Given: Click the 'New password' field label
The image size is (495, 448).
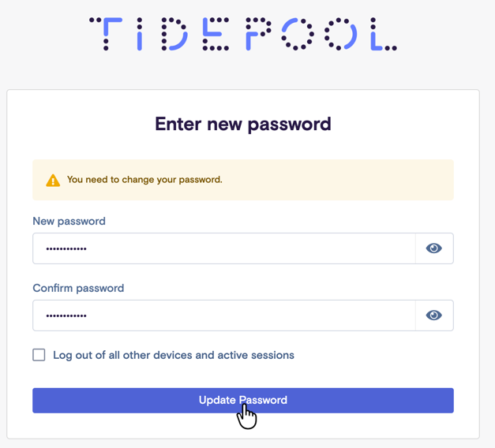Looking at the screenshot, I should click(69, 221).
